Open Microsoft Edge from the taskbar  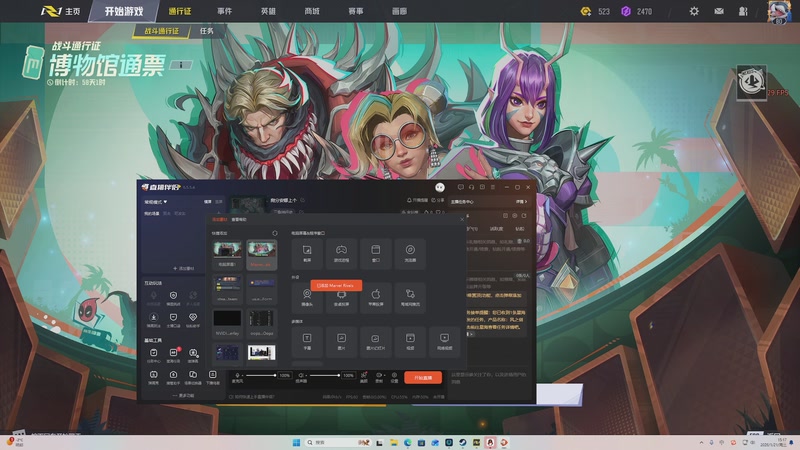[408, 442]
